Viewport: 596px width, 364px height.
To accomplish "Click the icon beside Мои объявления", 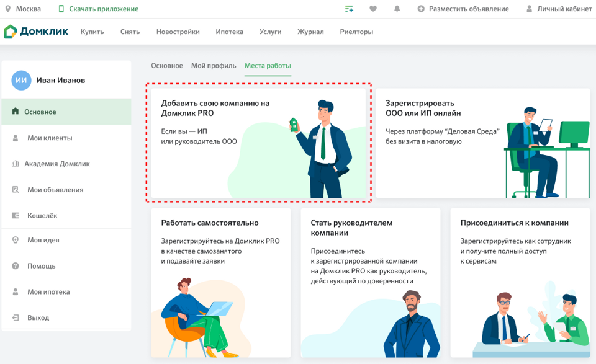I will (15, 189).
